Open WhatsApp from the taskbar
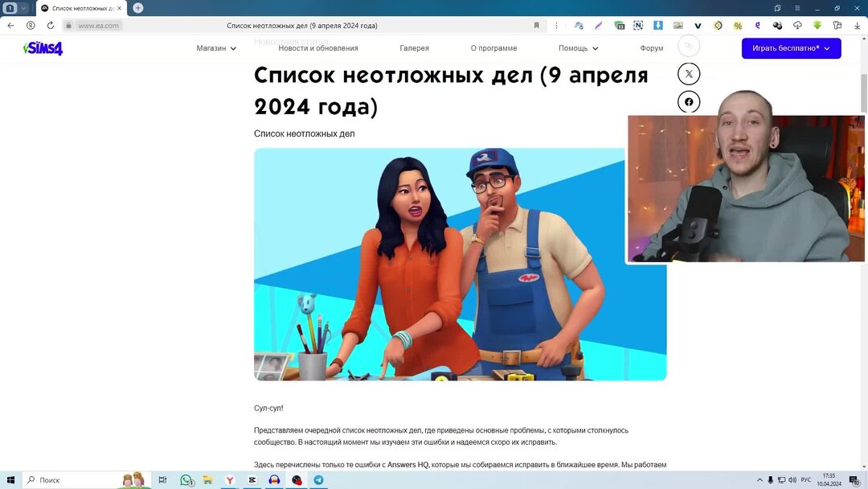The height and width of the screenshot is (489, 868). coord(186,479)
